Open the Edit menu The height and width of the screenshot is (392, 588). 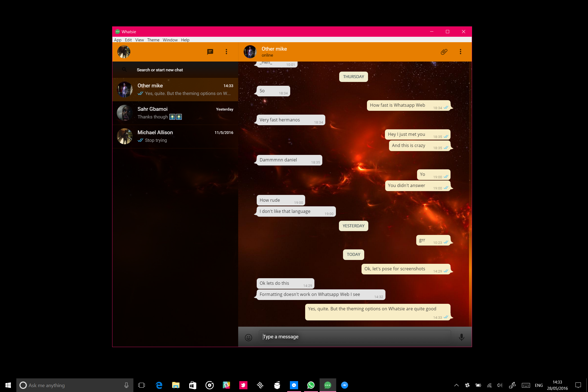tap(128, 40)
